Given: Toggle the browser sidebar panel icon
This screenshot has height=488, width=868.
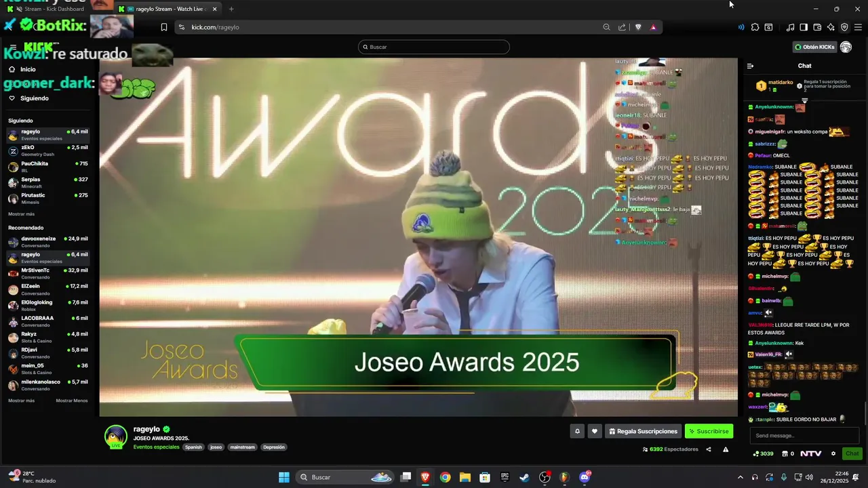Looking at the screenshot, I should click(x=804, y=27).
